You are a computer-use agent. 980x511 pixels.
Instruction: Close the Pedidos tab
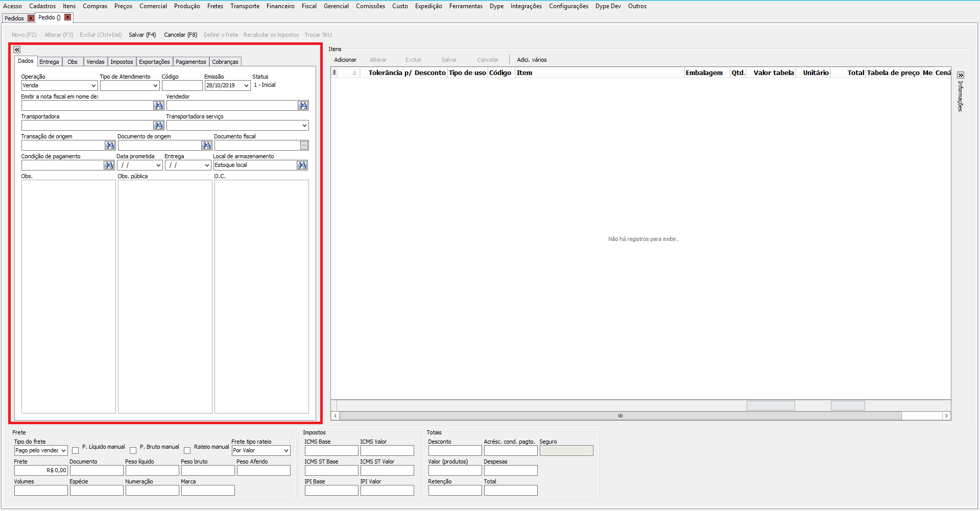coord(31,18)
